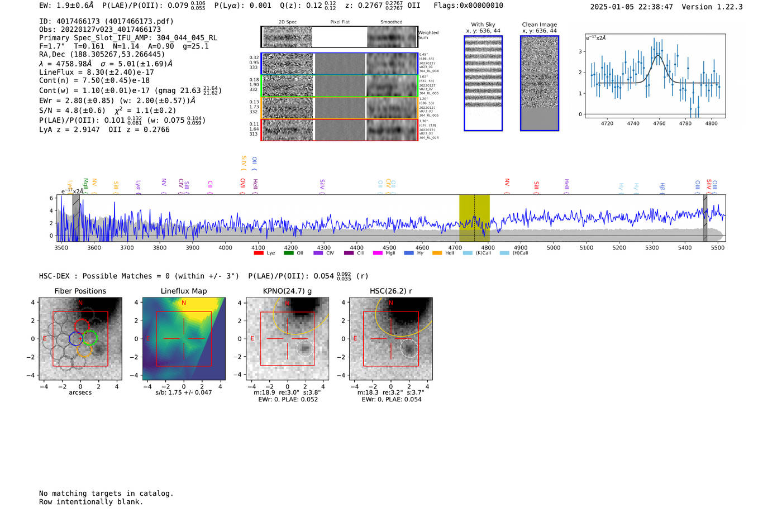
Task: Select the green-bordered 2D spectrum fiber row
Action: tap(339, 86)
